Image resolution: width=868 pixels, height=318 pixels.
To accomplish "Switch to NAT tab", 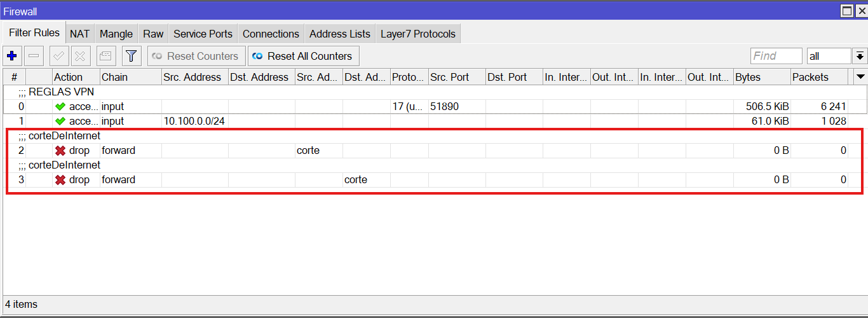I will pos(79,34).
